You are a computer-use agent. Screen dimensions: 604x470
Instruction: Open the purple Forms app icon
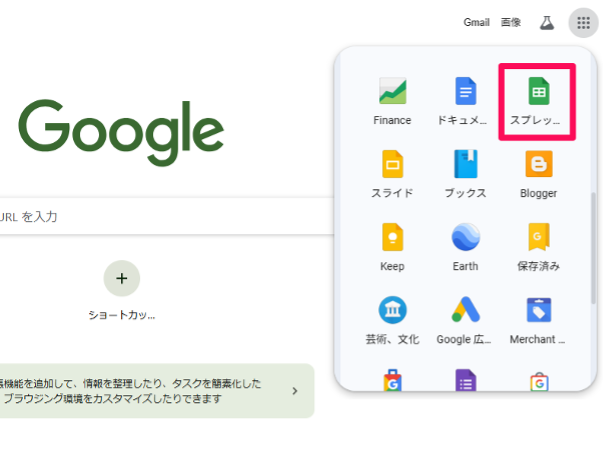pyautogui.click(x=465, y=381)
